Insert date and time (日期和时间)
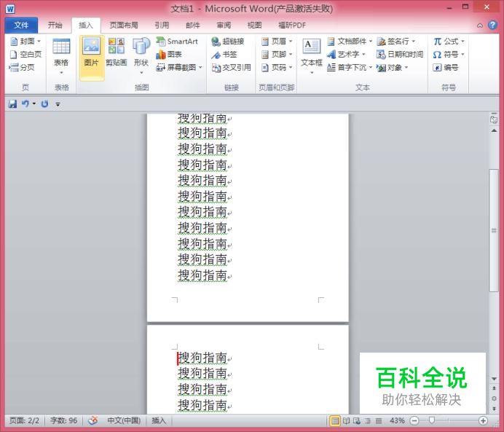 400,55
